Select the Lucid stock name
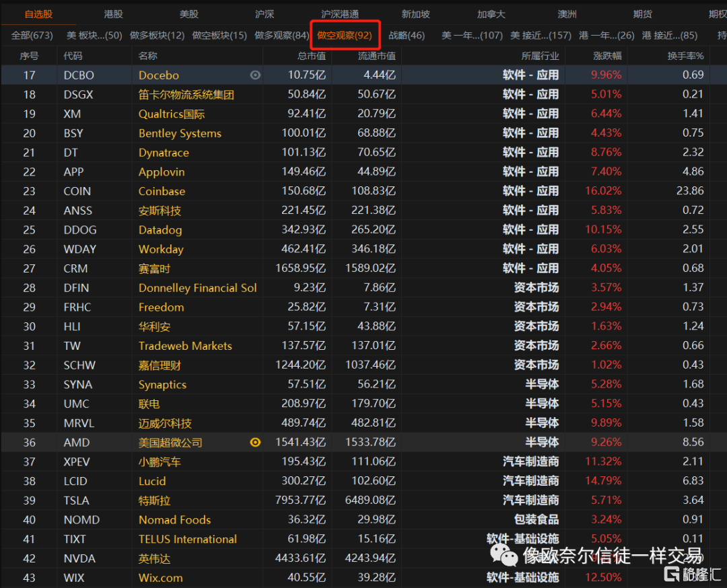Screen dimensions: 727x588 point(152,482)
